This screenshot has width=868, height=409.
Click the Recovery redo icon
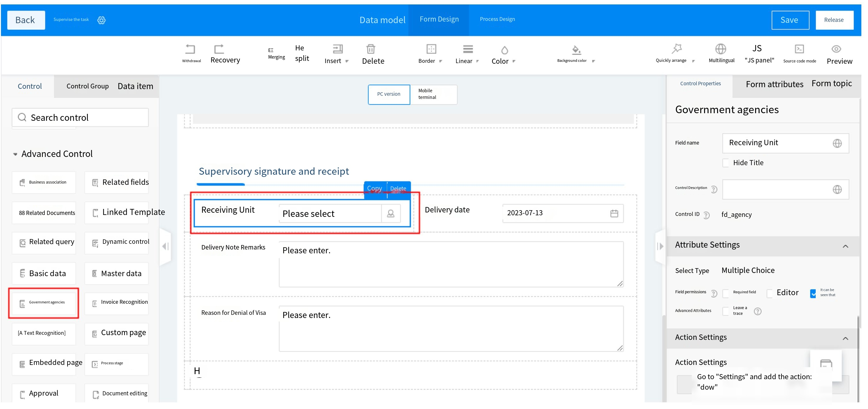coord(219,49)
